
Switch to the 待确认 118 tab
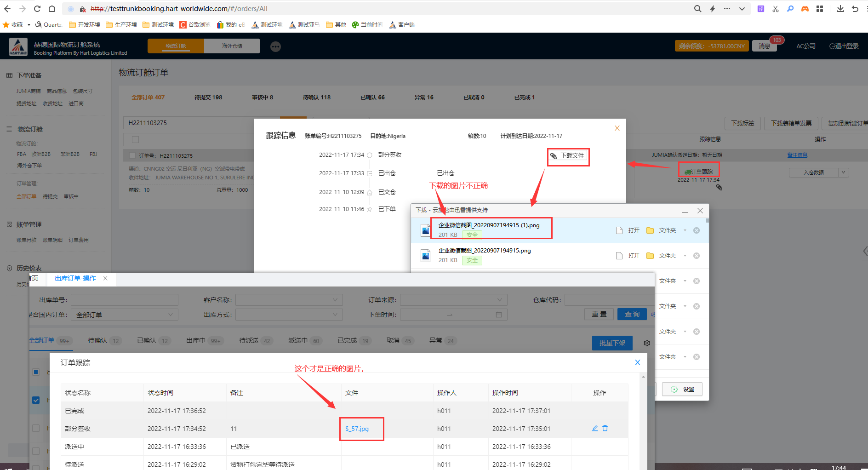point(316,97)
